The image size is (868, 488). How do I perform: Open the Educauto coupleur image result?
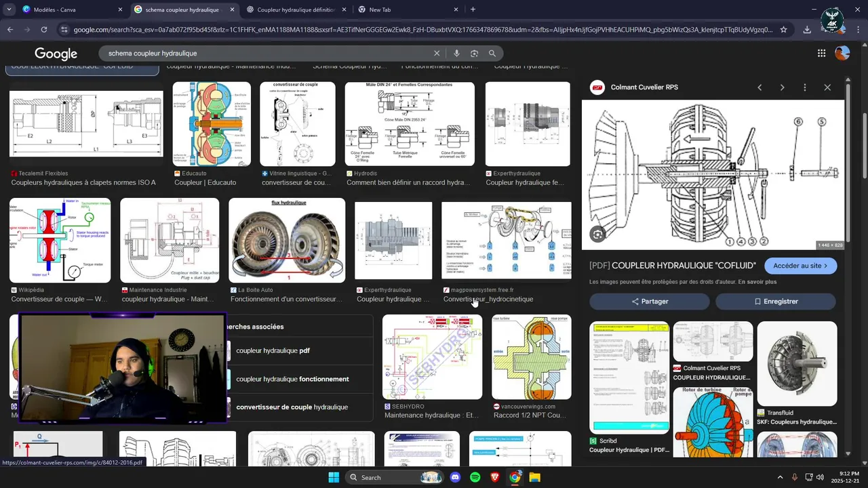click(212, 124)
